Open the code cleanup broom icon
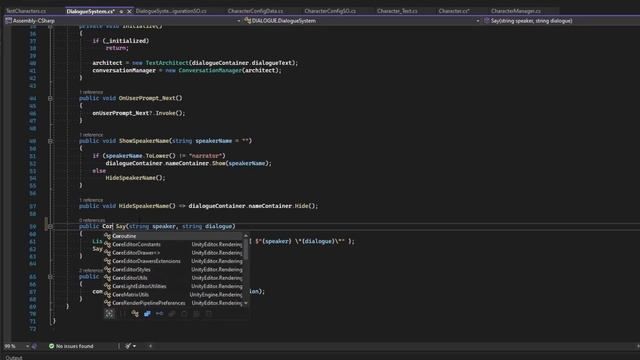This screenshot has height=360, width=640. click(x=128, y=346)
